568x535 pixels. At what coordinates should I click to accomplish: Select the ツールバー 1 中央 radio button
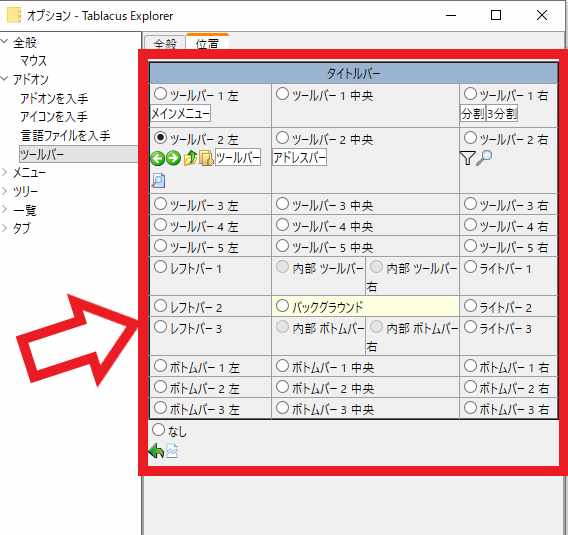(282, 94)
